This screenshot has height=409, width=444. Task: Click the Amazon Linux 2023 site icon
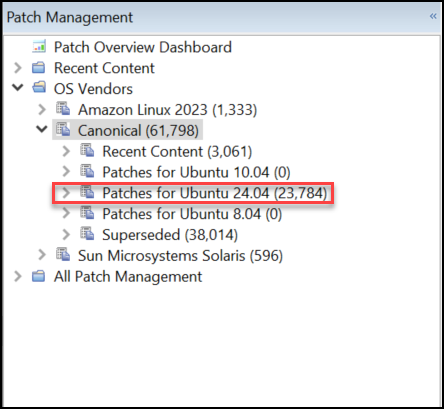(63, 109)
